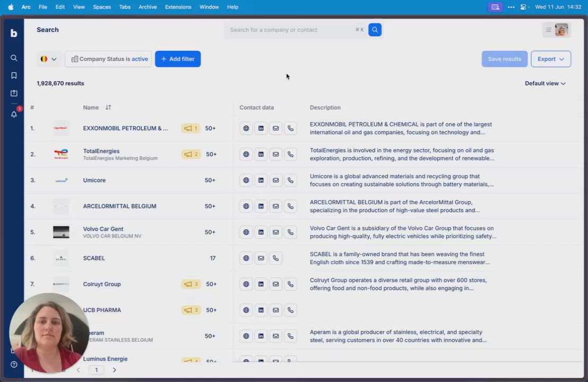This screenshot has width=588, height=382.
Task: Go to previous page with left chevron
Action: coord(78,370)
